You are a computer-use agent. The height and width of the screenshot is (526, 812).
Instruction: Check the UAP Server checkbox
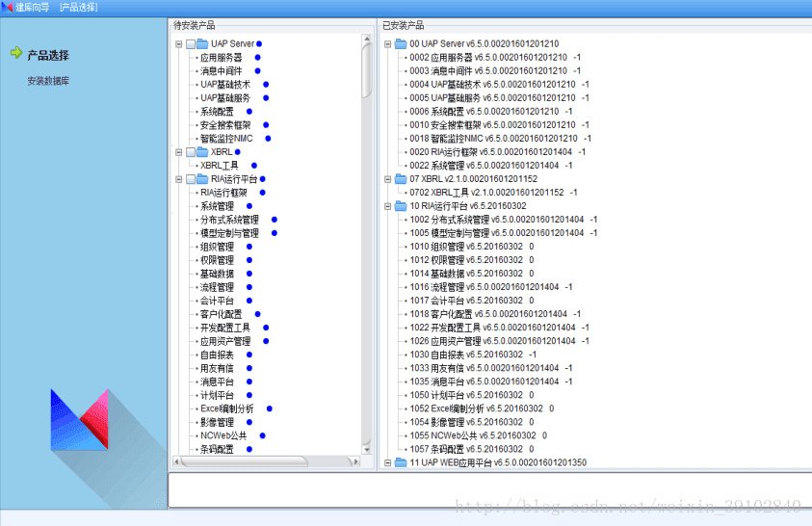[190, 44]
